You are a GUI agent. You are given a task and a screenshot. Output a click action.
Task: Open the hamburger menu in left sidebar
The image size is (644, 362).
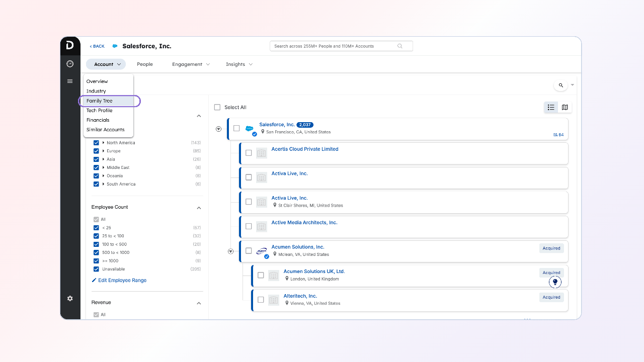(70, 81)
